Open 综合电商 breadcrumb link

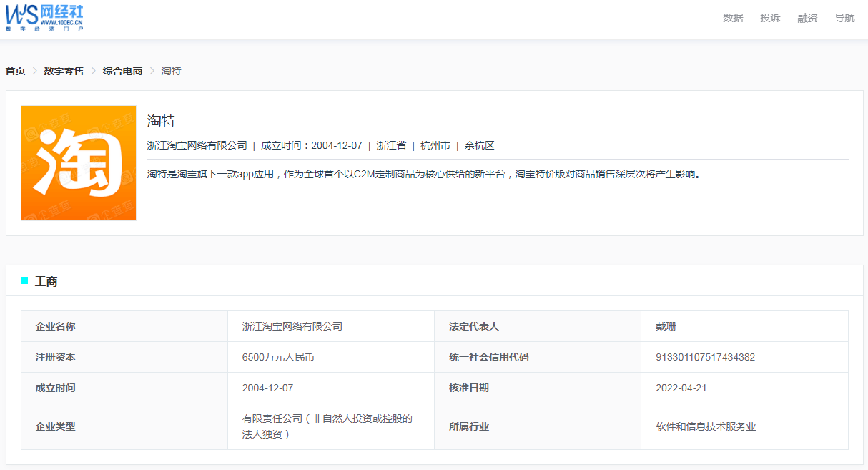click(122, 71)
